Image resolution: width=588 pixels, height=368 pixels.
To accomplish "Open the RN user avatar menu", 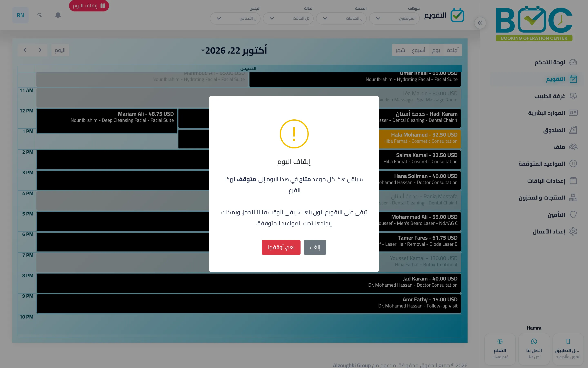I will [20, 15].
